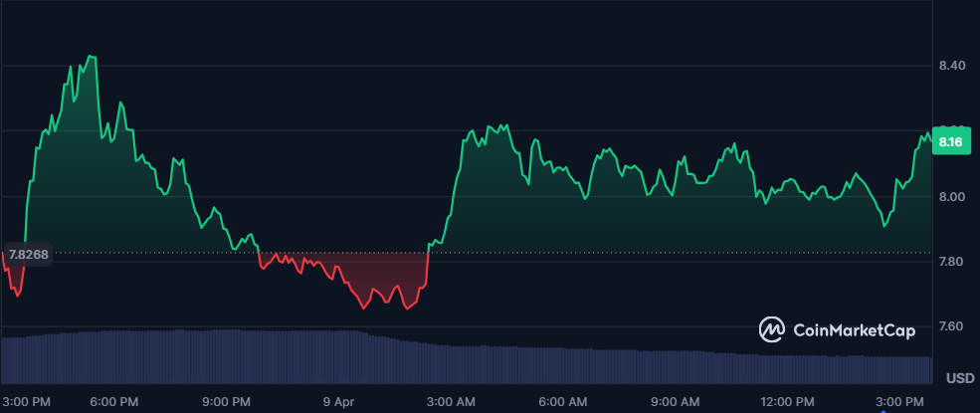Select the 9 Apr date marker
The image size is (980, 413).
pos(338,401)
